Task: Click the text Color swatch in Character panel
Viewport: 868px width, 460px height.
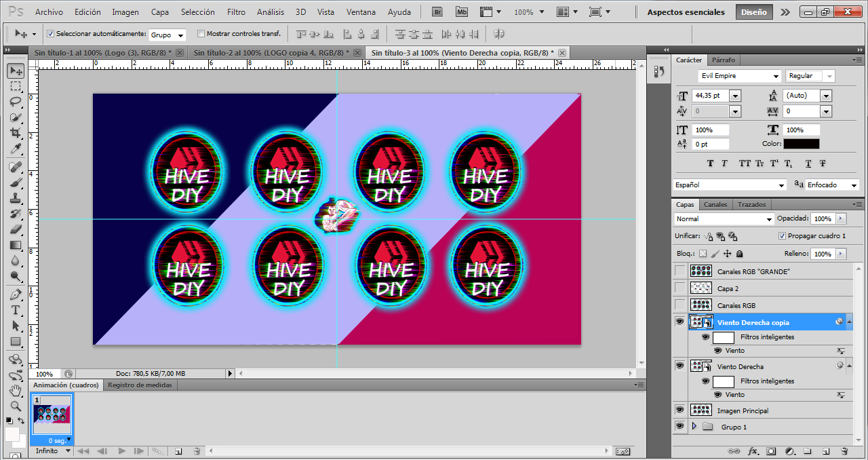Action: (x=802, y=144)
